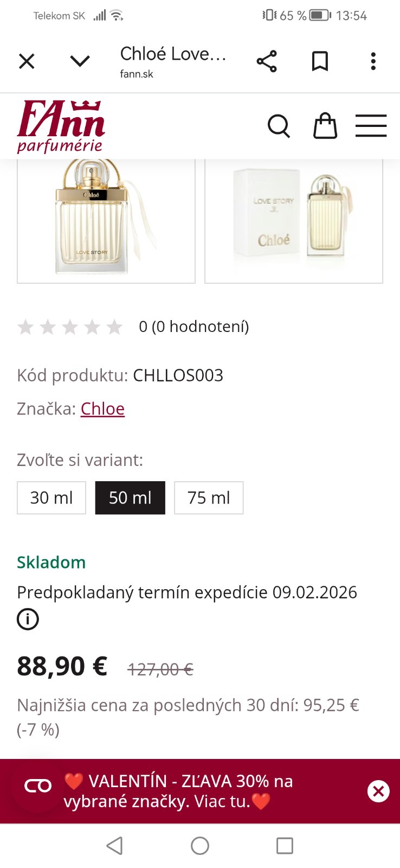Tap the share icon
This screenshot has height=868, width=400.
[267, 61]
